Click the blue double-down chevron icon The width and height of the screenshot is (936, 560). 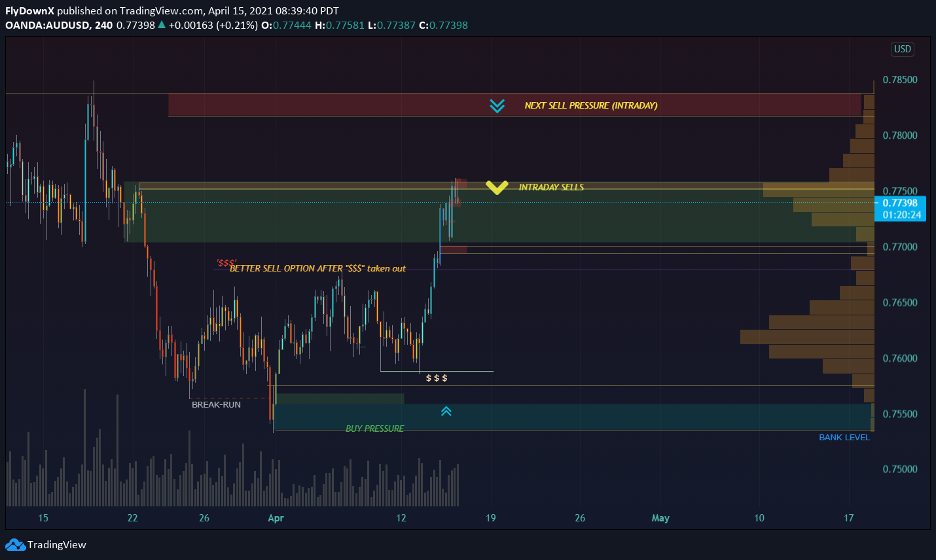coord(497,105)
